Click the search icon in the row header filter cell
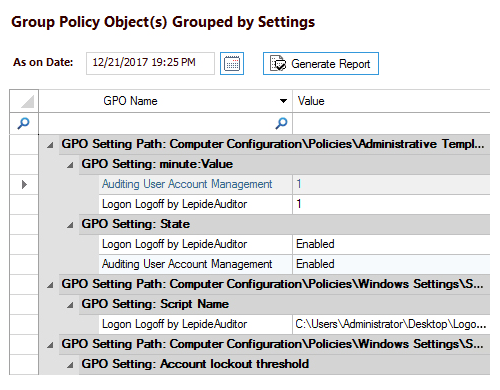This screenshot has height=390, width=500. coord(23,123)
